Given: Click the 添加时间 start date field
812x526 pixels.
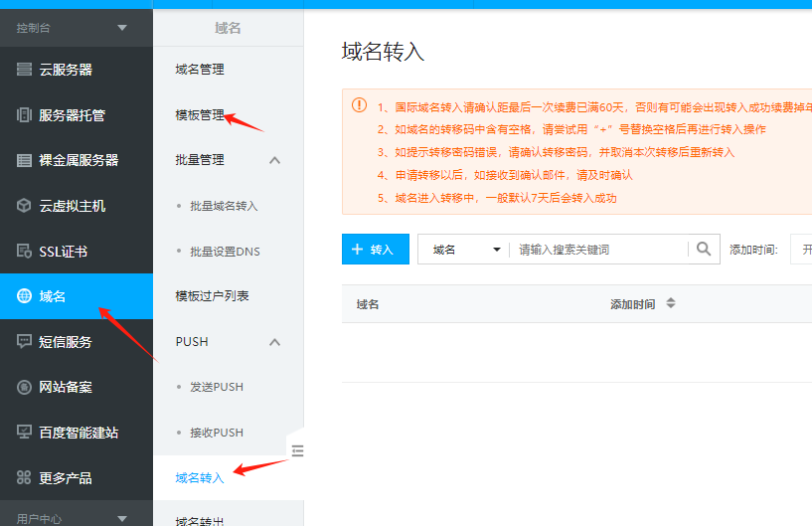Looking at the screenshot, I should [x=801, y=250].
